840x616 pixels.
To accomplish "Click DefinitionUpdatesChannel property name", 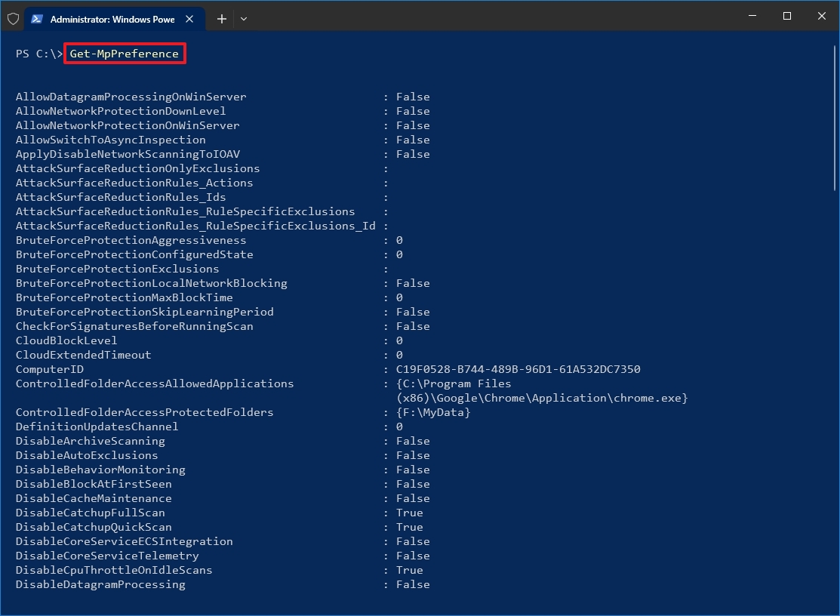I will point(97,427).
